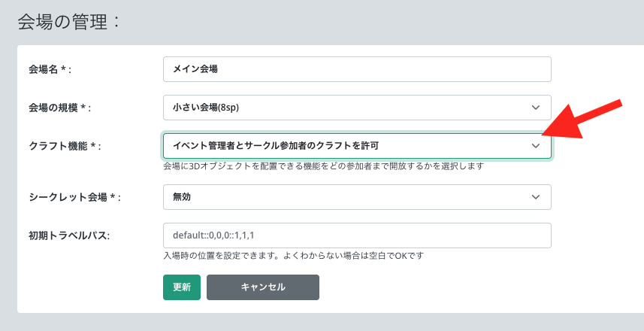Click the help text about 3Dオブジェクト placement

322,165
